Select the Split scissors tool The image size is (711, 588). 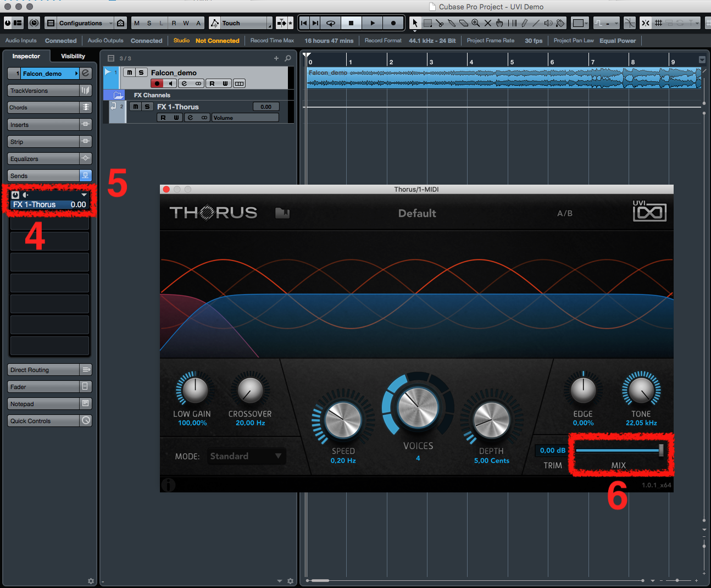point(440,23)
